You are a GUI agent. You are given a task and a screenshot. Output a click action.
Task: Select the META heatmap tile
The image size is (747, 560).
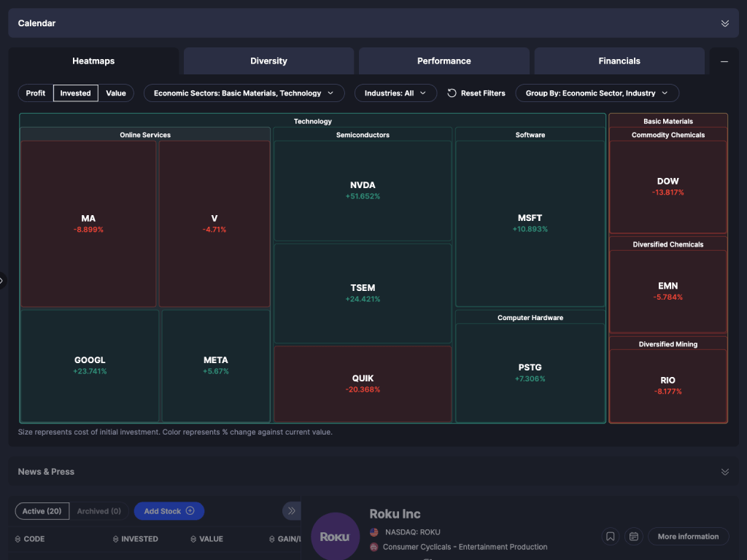[216, 365]
